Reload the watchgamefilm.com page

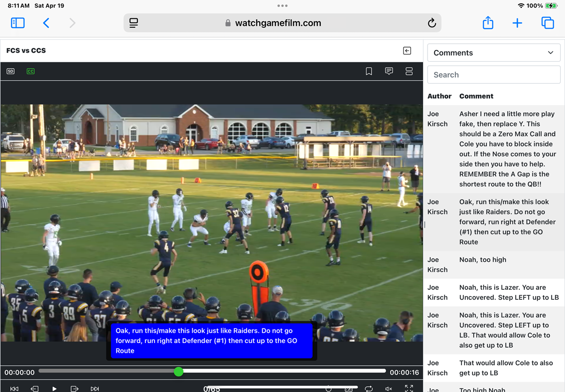click(431, 23)
